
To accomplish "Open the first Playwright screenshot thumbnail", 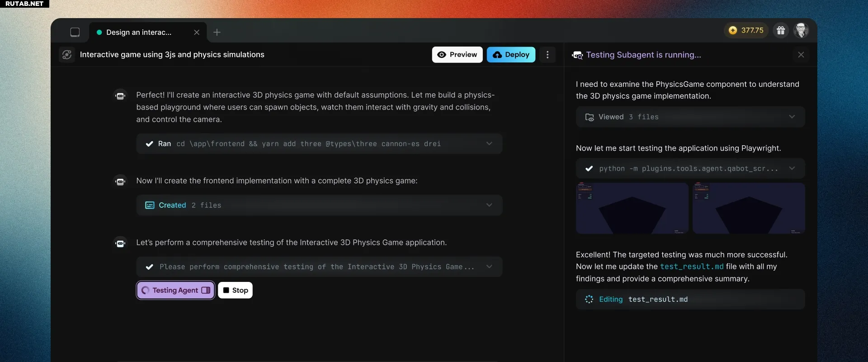I will click(632, 208).
